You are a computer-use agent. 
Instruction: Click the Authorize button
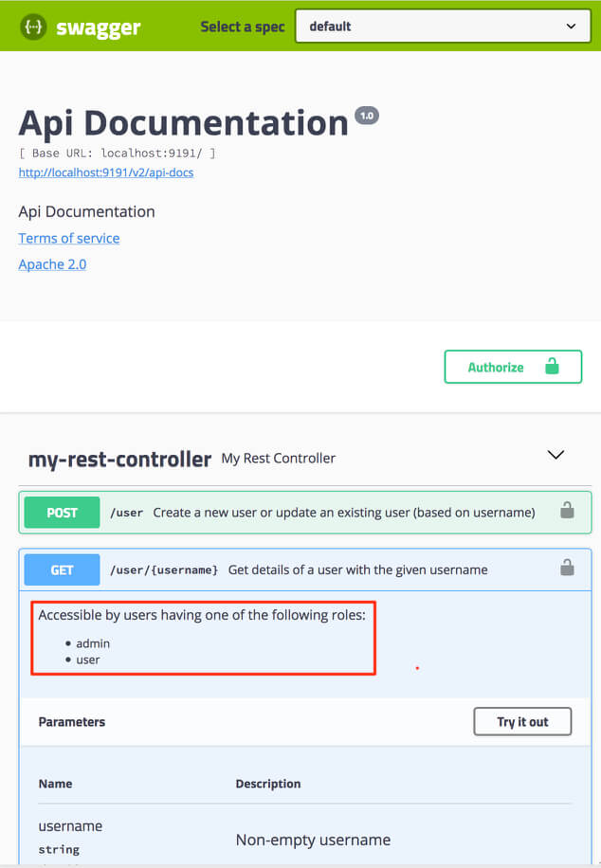coord(512,367)
